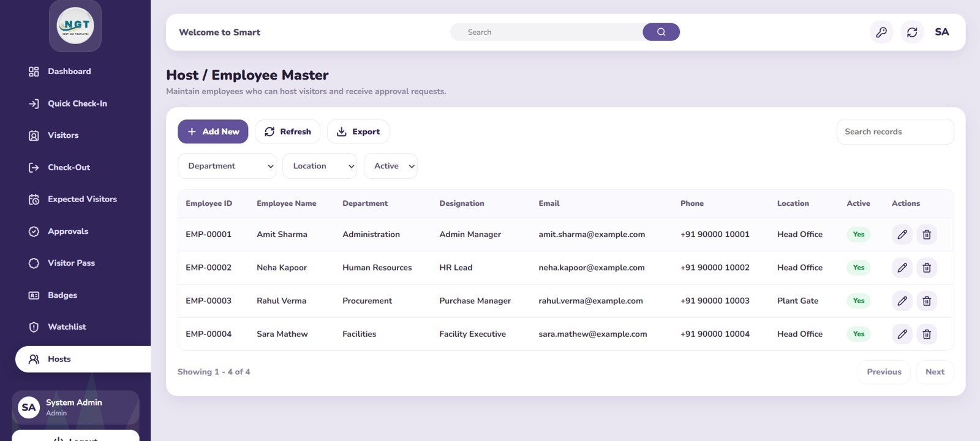Open the Location filter dropdown
This screenshot has height=441, width=980.
pos(320,166)
